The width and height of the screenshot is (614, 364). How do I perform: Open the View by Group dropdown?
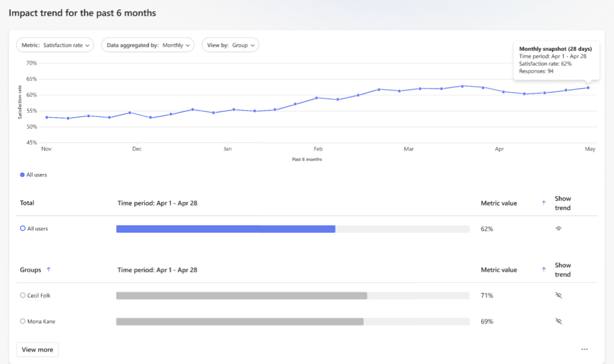coord(230,45)
